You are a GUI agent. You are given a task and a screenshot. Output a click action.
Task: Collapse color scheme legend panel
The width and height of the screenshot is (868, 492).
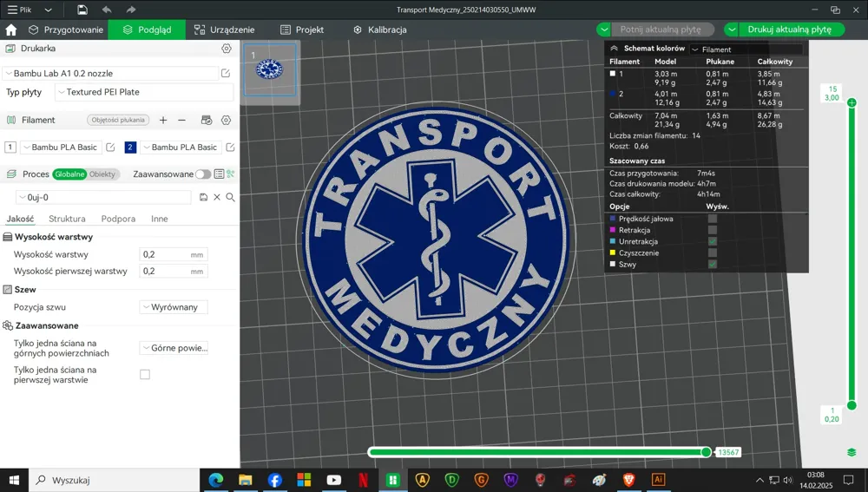(614, 49)
